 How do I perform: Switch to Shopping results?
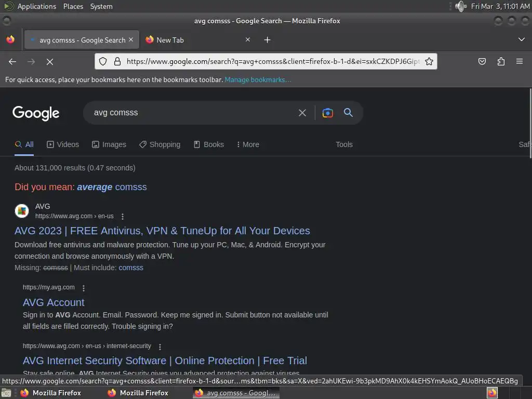pyautogui.click(x=160, y=144)
